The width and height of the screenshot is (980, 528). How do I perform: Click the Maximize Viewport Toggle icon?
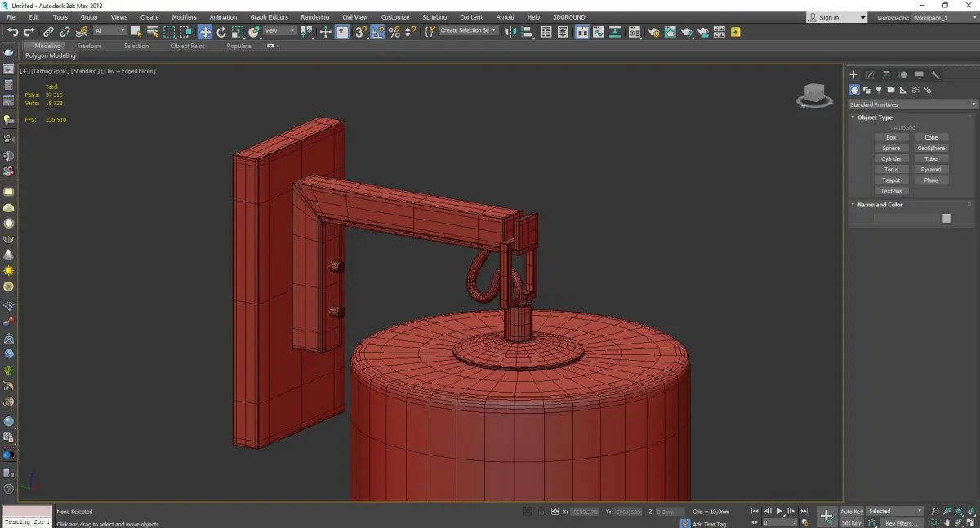click(x=970, y=521)
